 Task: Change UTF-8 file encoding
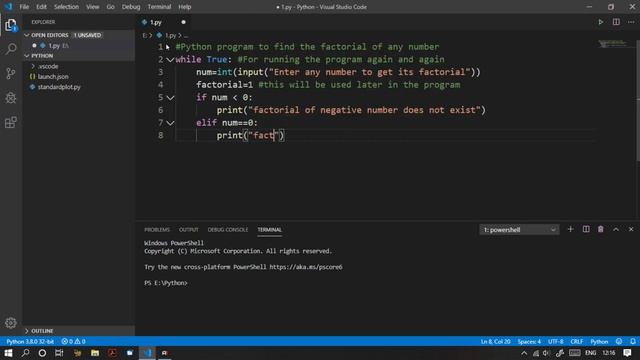[x=556, y=341]
